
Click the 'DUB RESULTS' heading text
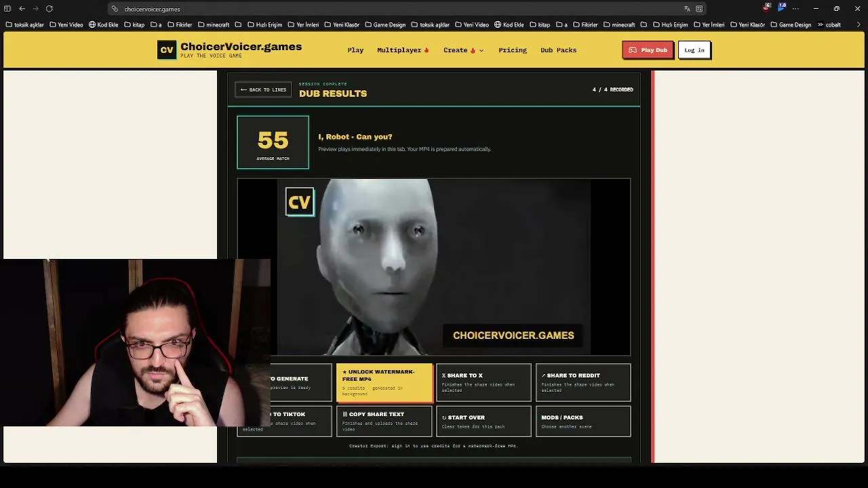(333, 94)
